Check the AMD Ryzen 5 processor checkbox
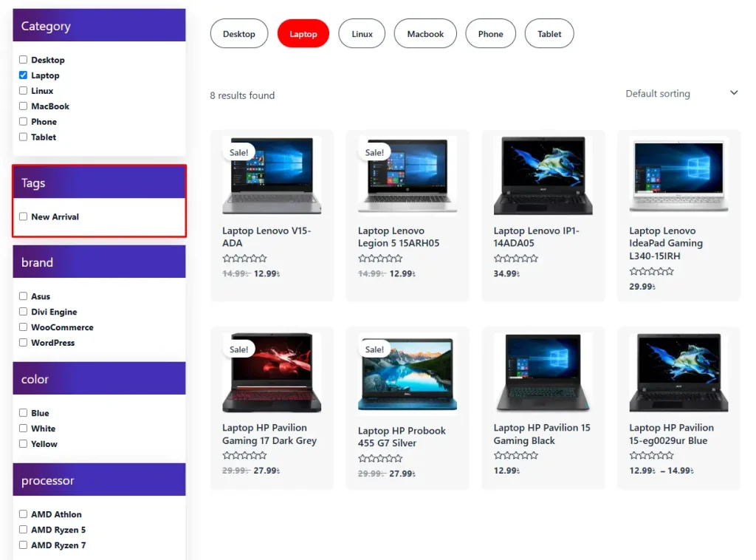 23,530
